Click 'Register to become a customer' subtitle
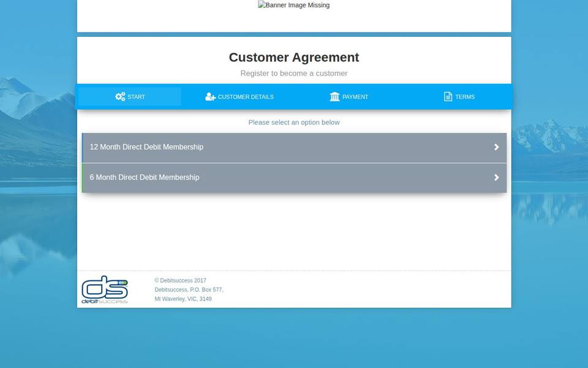 [294, 74]
